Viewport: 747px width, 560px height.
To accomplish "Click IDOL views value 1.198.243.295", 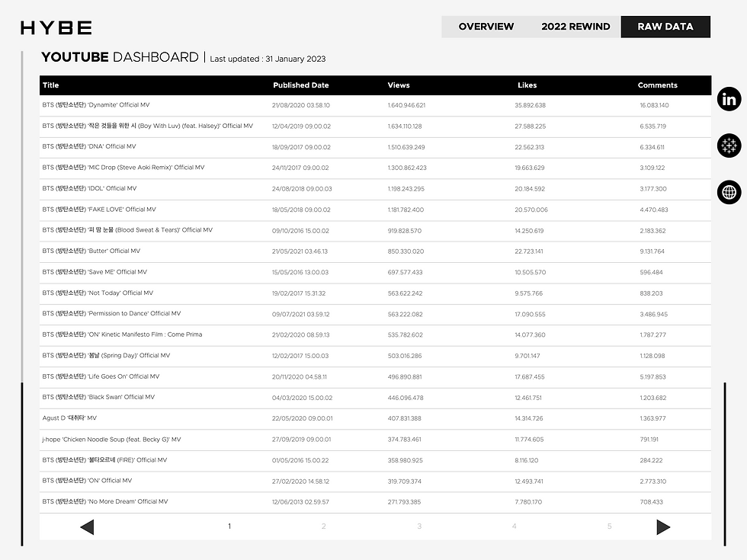I will coord(406,189).
